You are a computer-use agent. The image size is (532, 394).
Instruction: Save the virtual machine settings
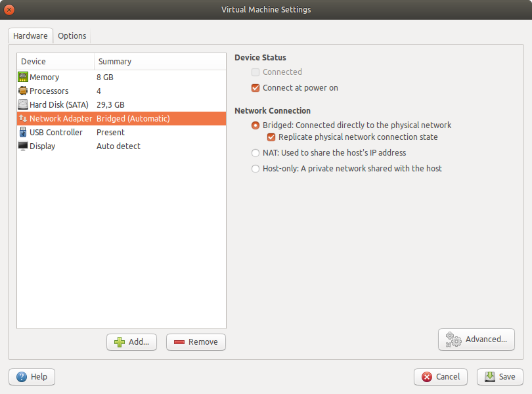pos(500,376)
